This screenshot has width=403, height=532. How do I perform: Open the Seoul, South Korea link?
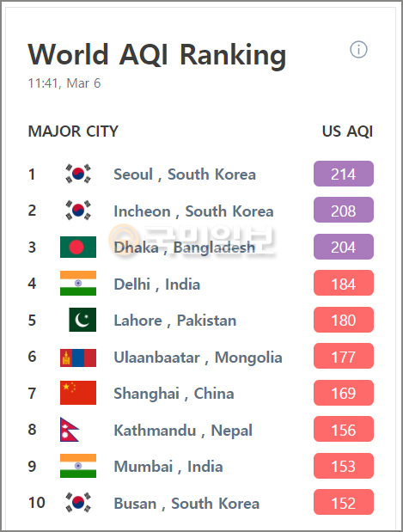(x=185, y=174)
